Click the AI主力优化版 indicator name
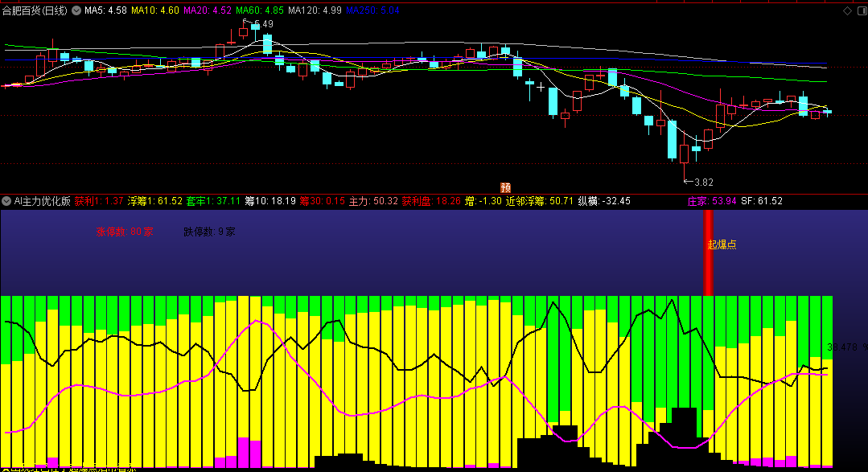The height and width of the screenshot is (472, 868). coord(43,201)
